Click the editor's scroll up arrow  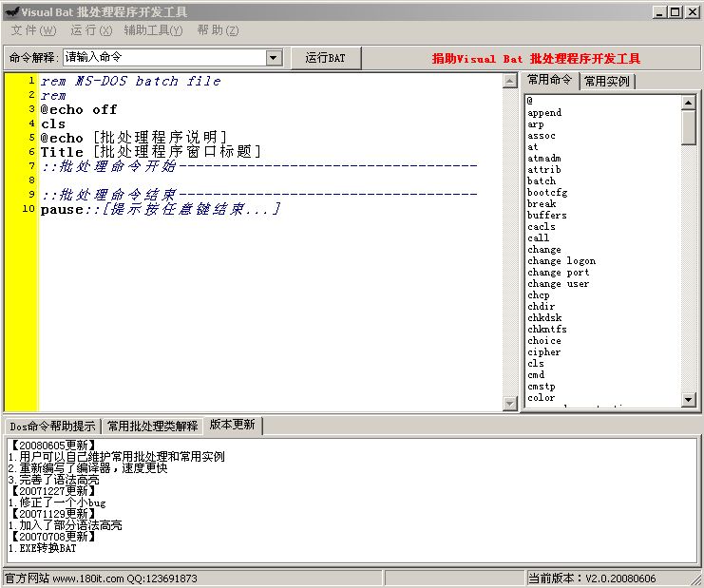509,82
